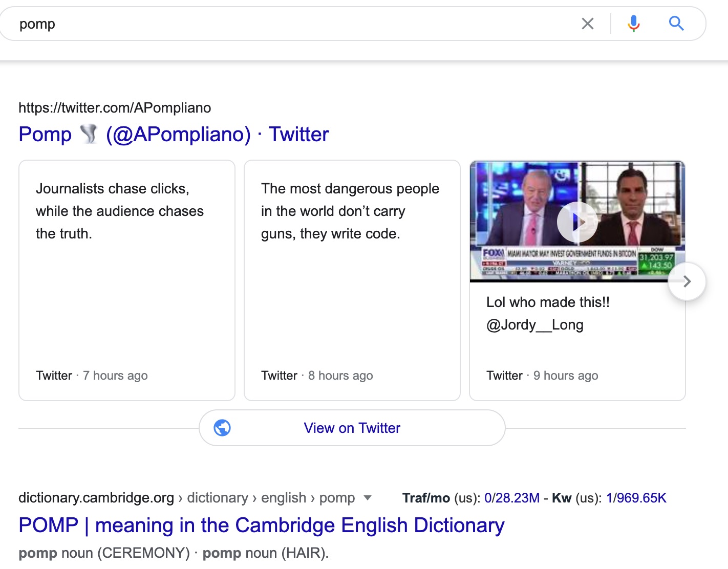Open the tornado emoji in the Pomp Twitter title
The width and height of the screenshot is (728, 569).
coord(89,134)
